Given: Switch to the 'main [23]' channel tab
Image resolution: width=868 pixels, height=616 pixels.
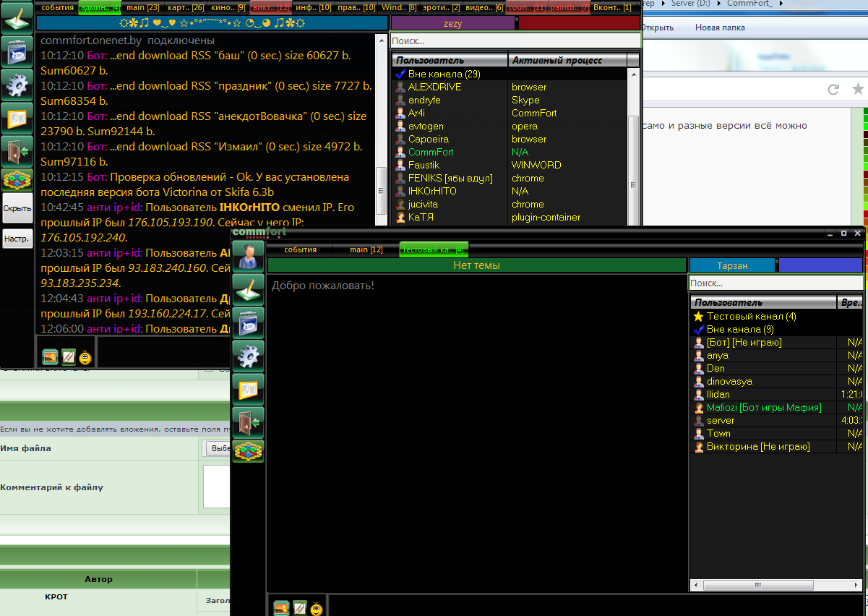Looking at the screenshot, I should coord(142,7).
